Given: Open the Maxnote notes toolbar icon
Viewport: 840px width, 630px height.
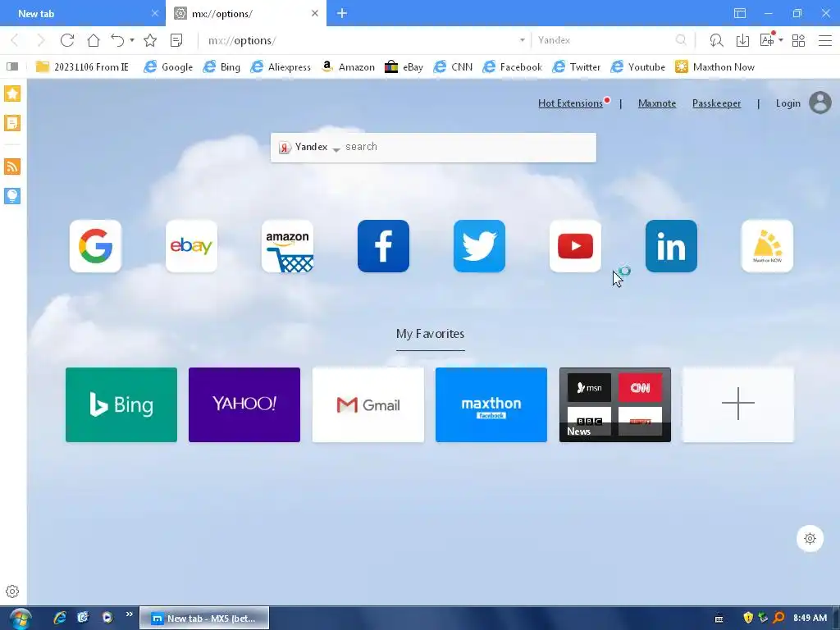Looking at the screenshot, I should (176, 40).
